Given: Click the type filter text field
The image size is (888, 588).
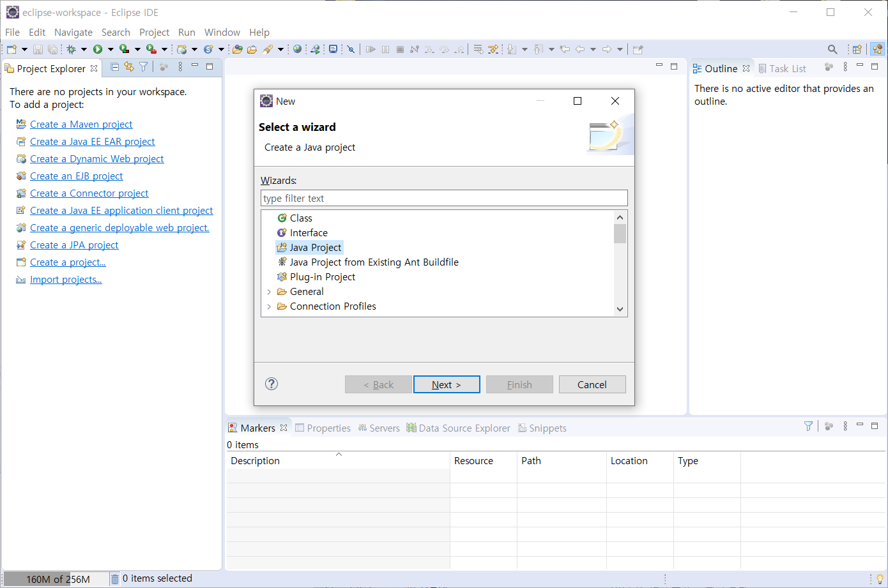Looking at the screenshot, I should pyautogui.click(x=444, y=198).
